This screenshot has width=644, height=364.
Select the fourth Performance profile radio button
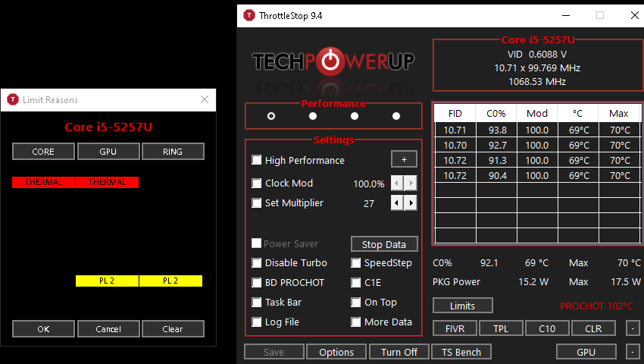click(x=396, y=116)
